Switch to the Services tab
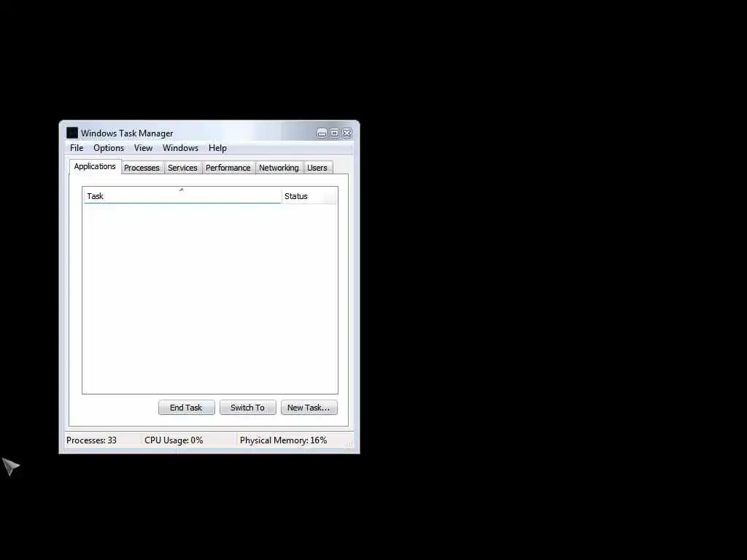 [182, 168]
